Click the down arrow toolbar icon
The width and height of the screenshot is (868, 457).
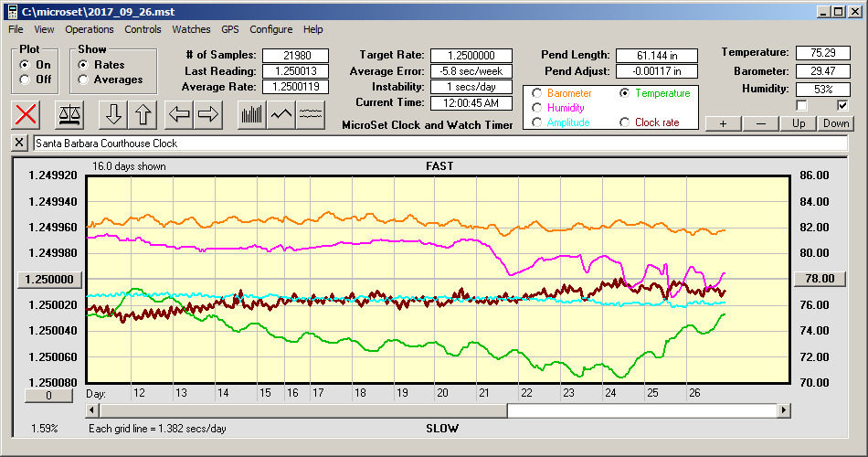(x=113, y=114)
